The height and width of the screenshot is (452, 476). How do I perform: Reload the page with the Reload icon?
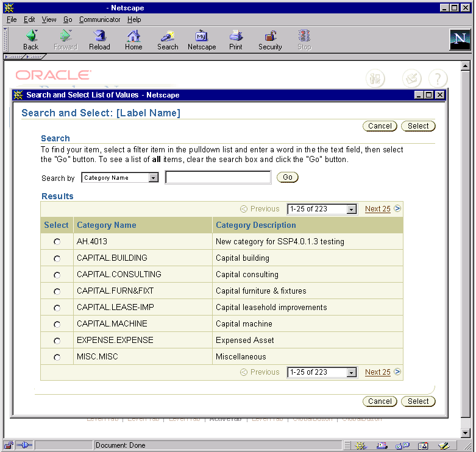[x=99, y=40]
